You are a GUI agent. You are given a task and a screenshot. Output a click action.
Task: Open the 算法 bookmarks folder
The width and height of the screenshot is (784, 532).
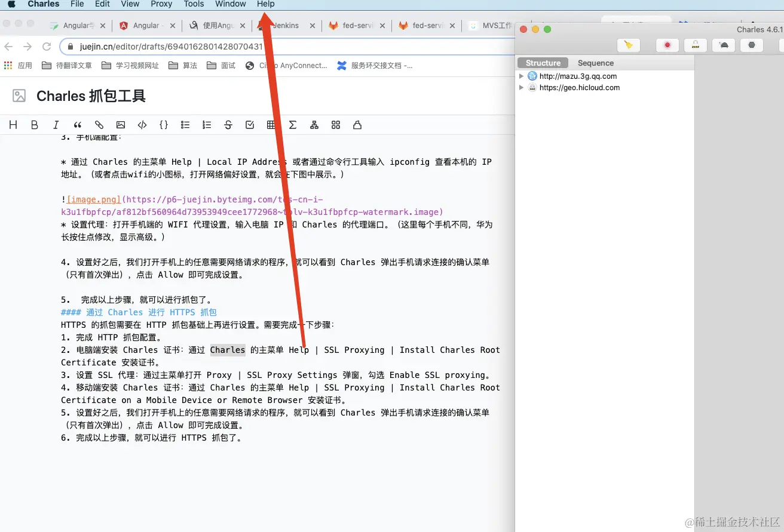pyautogui.click(x=183, y=66)
